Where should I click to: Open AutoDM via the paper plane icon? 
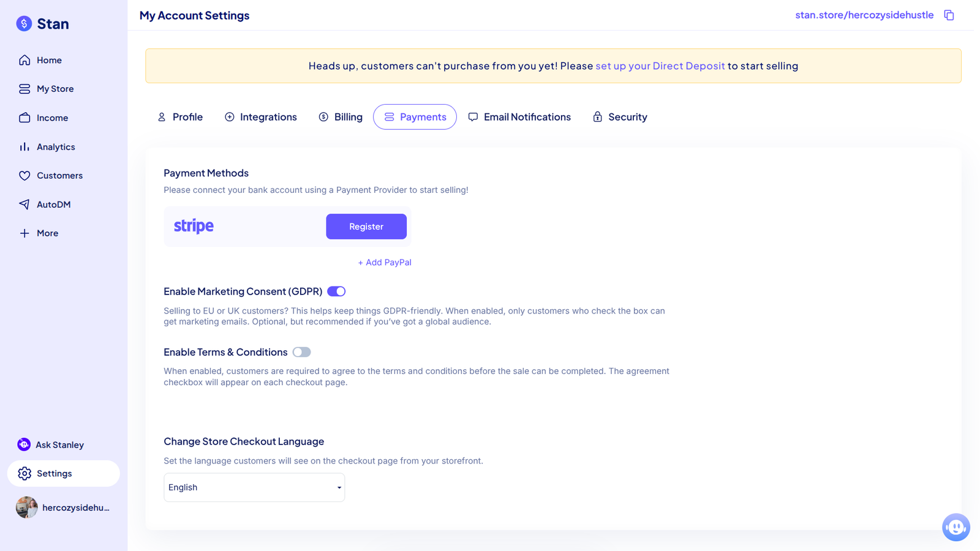24,204
